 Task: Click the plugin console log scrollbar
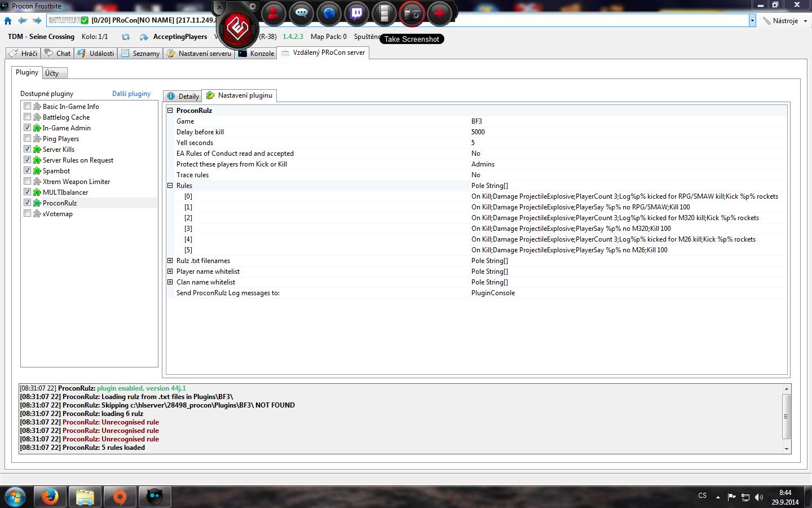[786, 418]
